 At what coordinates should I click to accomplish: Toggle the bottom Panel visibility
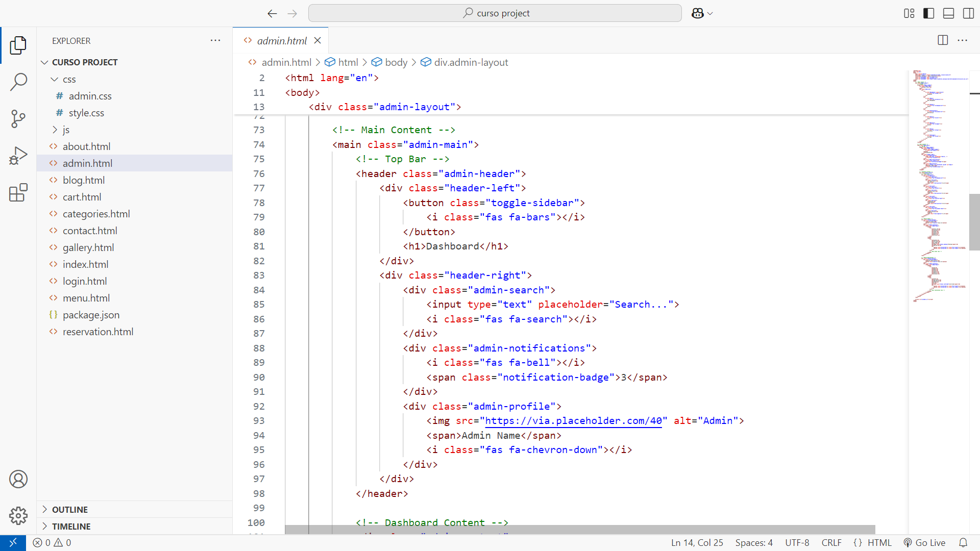click(948, 13)
